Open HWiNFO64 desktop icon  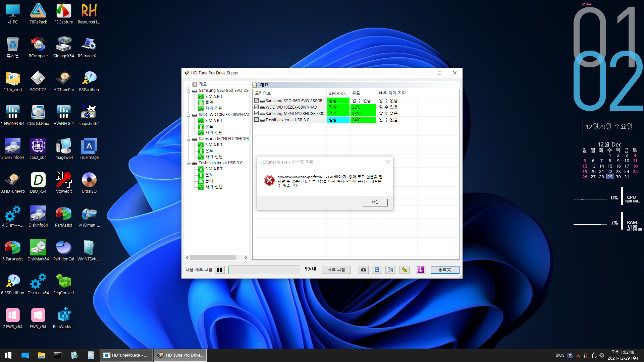pos(63,115)
